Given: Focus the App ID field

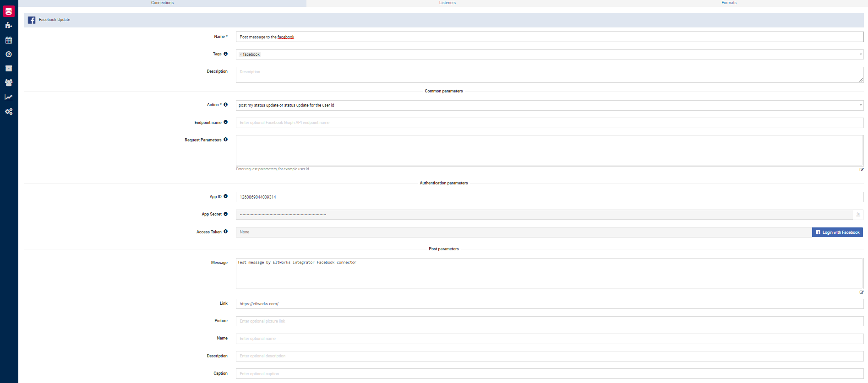Looking at the screenshot, I should click(550, 197).
